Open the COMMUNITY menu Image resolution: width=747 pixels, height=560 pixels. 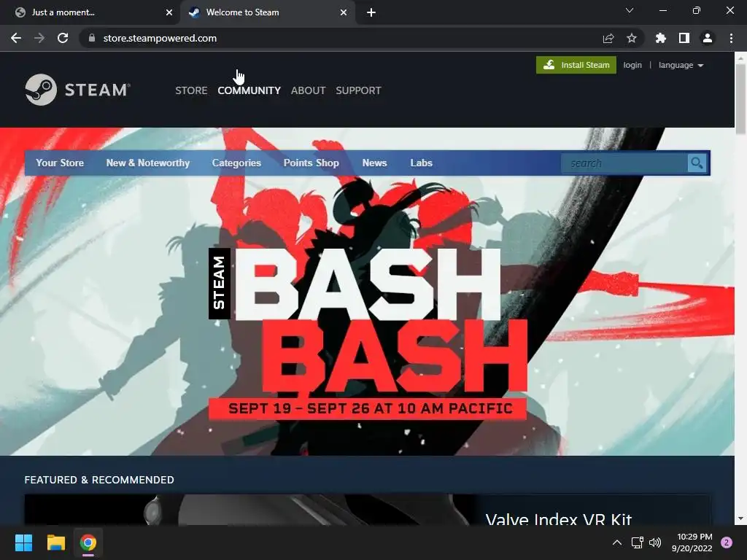click(249, 90)
